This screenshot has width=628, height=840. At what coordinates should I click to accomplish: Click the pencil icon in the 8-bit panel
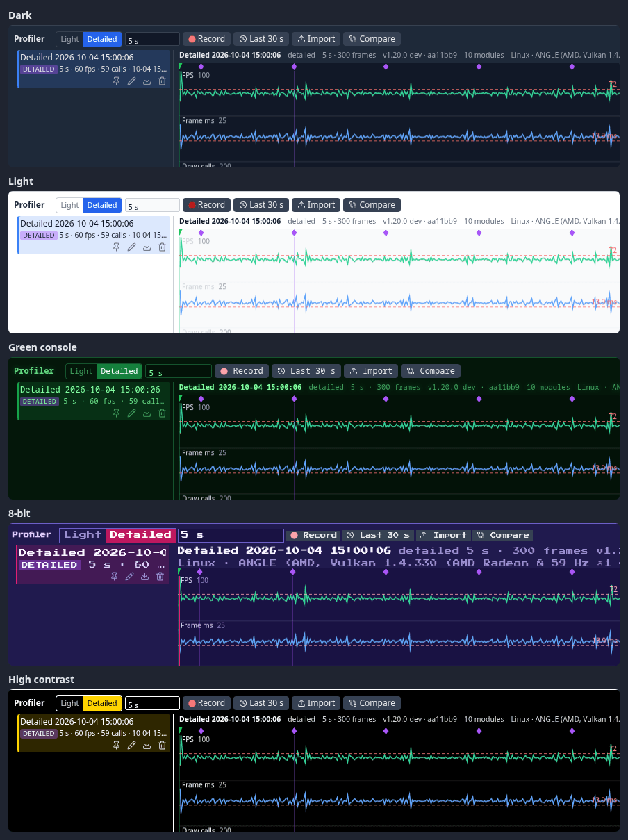point(129,576)
